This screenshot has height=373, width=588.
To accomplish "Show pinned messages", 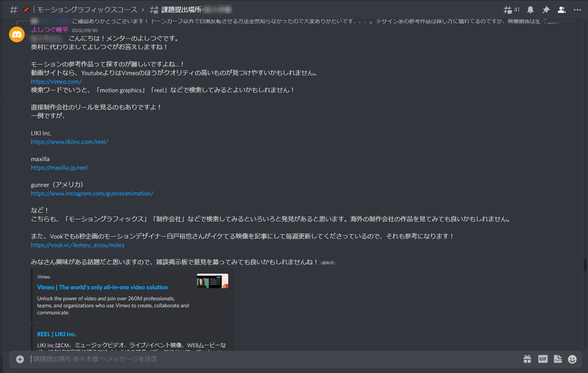I will tap(546, 10).
